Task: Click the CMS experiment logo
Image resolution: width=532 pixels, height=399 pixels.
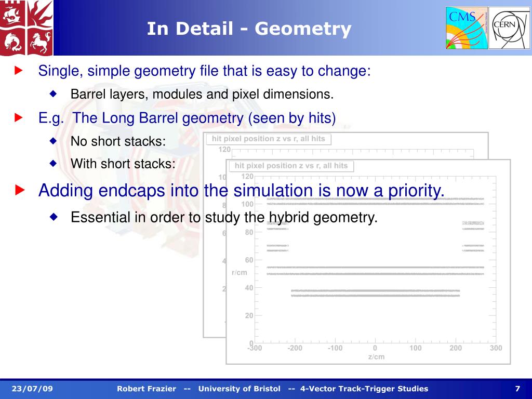Action: (467, 28)
